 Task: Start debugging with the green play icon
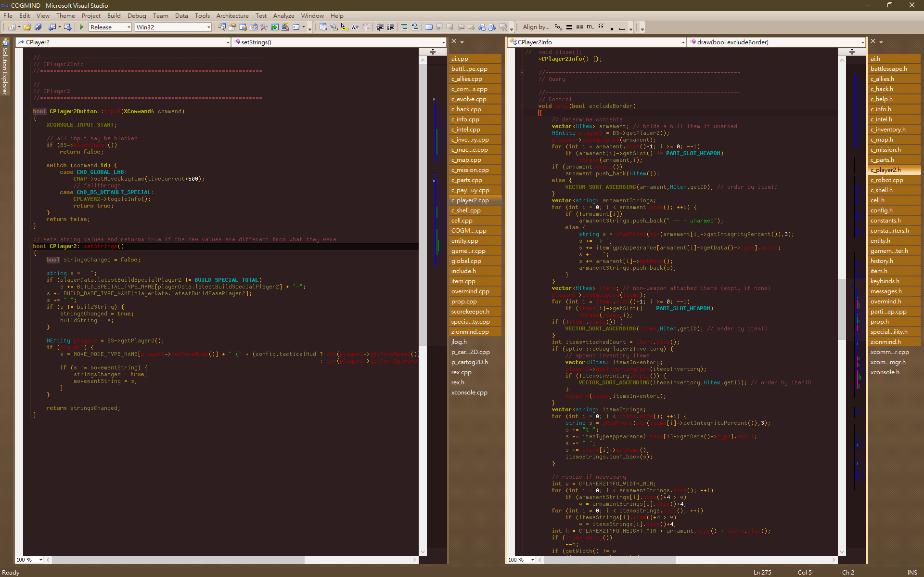[x=82, y=27]
